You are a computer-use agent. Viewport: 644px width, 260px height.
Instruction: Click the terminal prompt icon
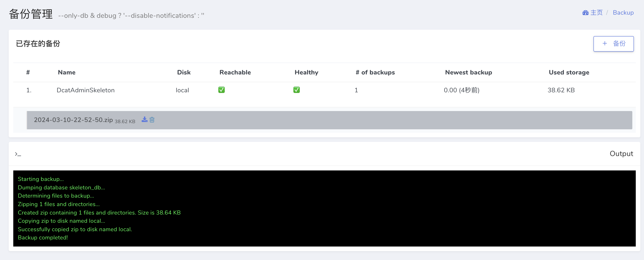click(18, 154)
